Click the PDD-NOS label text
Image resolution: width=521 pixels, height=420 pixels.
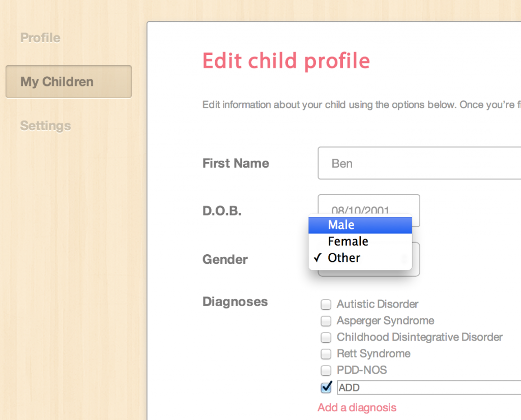[x=362, y=370]
